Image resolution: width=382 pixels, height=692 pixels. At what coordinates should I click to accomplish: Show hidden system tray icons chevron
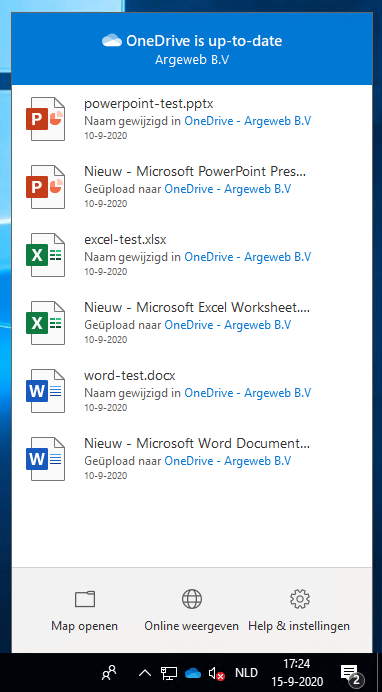coord(145,673)
